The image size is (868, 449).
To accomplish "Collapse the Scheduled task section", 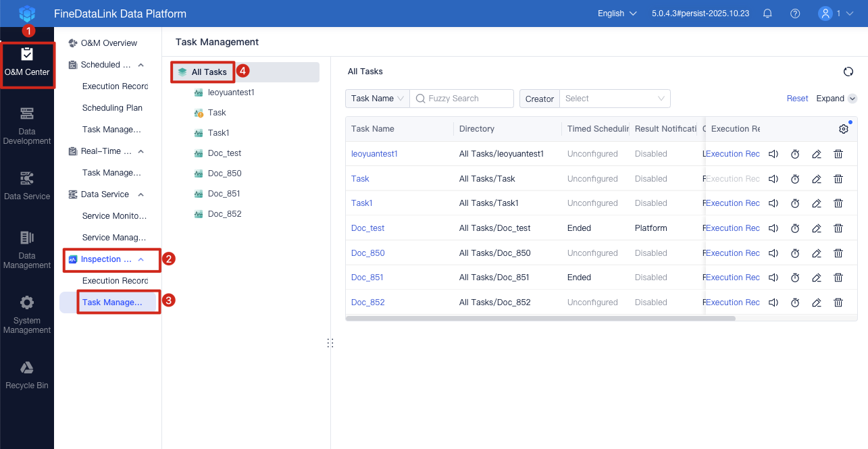I will click(x=141, y=65).
